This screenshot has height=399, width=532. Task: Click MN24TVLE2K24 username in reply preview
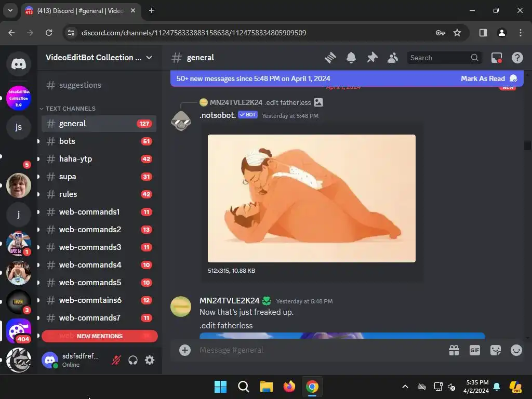[236, 102]
